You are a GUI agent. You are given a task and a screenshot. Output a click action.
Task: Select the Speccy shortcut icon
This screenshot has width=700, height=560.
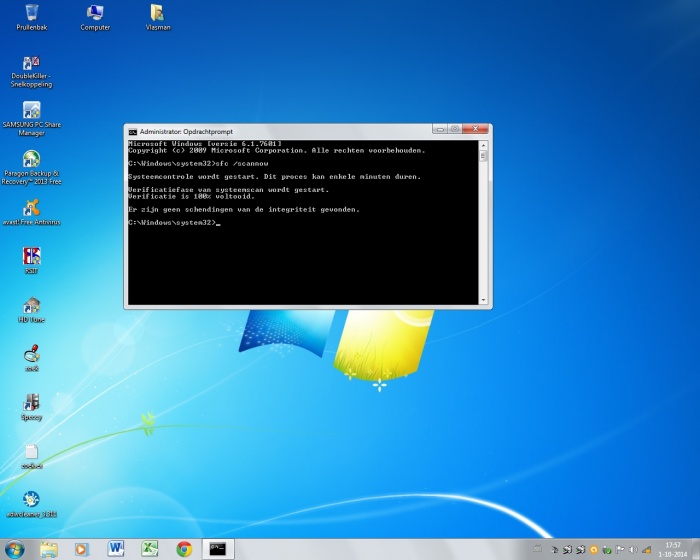coord(31,407)
